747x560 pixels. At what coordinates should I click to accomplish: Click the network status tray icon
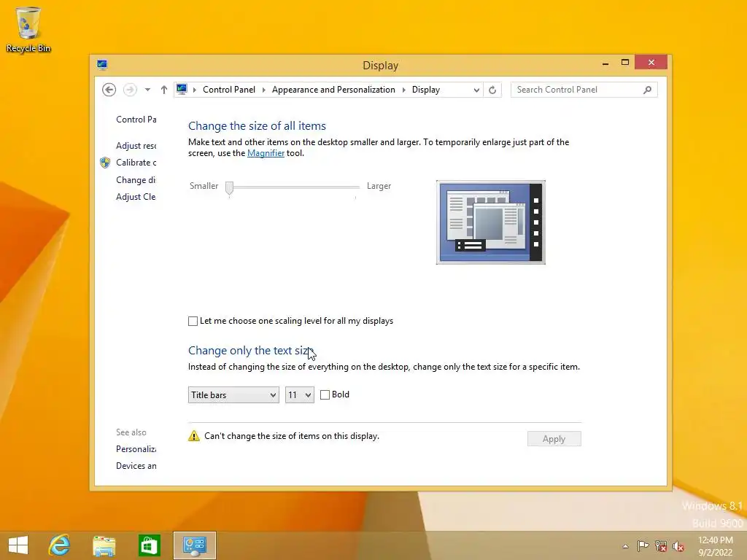(x=661, y=546)
